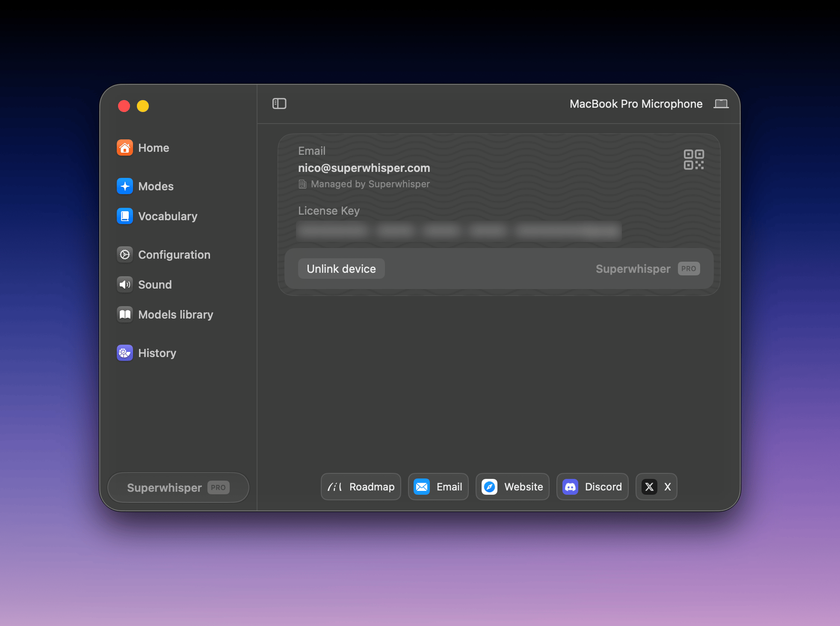840x626 pixels.
Task: Click the Discord logo icon
Action: (571, 487)
